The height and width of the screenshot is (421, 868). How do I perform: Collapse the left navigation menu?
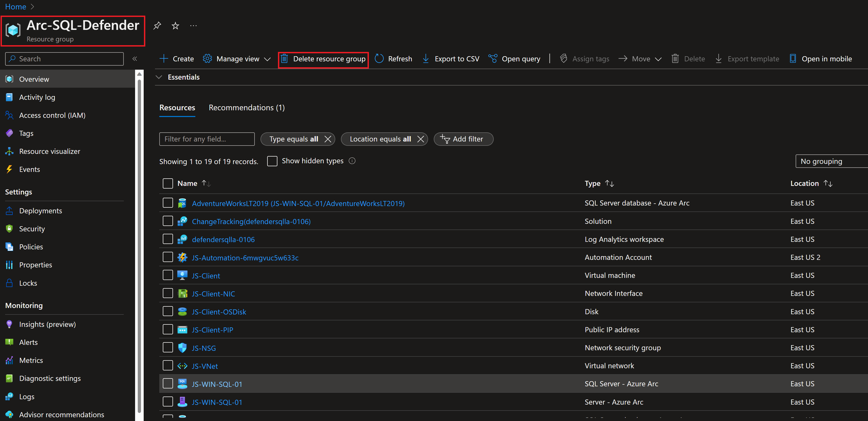tap(135, 59)
